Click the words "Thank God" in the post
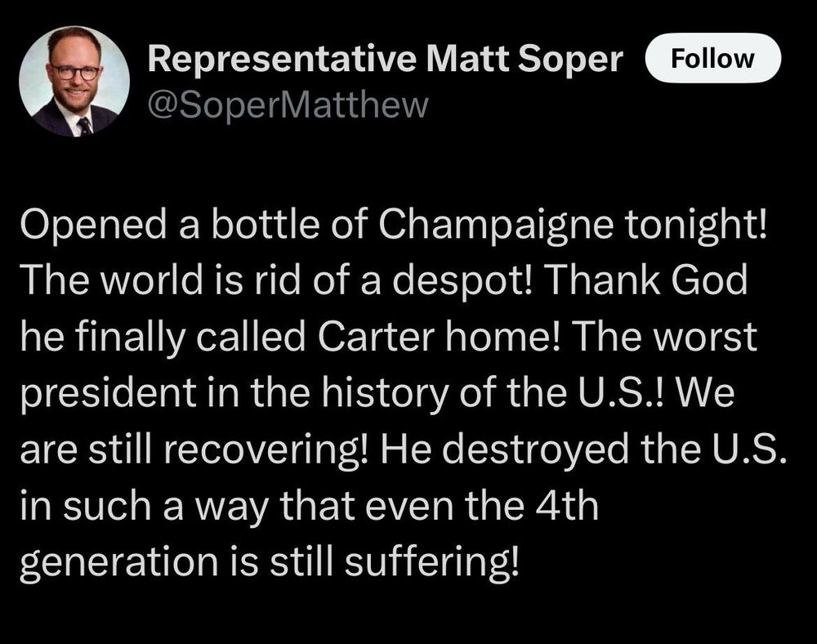Screen dimensions: 817x644 (x=645, y=280)
